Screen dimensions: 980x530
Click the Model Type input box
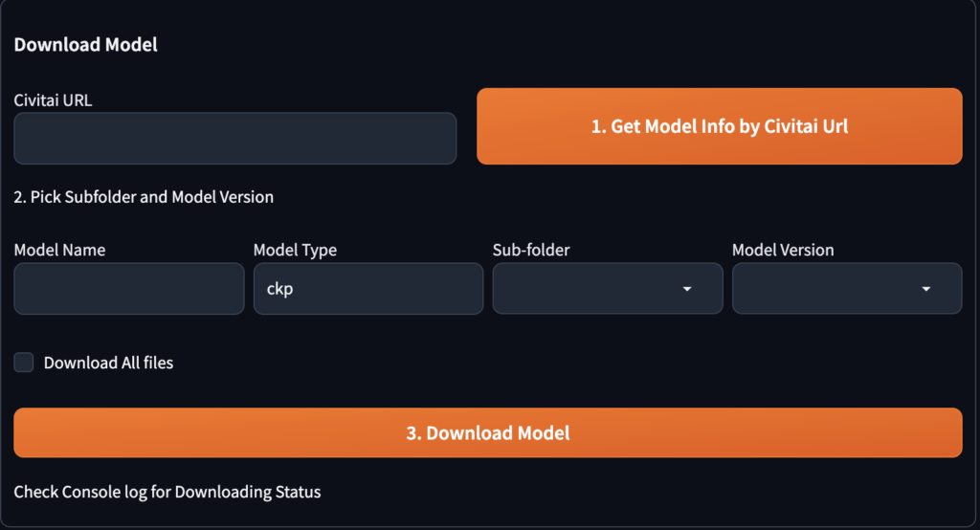point(368,289)
